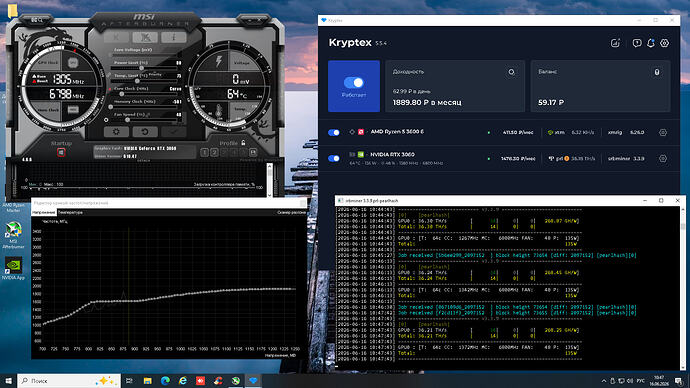Screen dimensions: 690x388
Task: Toggle the main Kryptex mining switch
Action: click(x=354, y=83)
